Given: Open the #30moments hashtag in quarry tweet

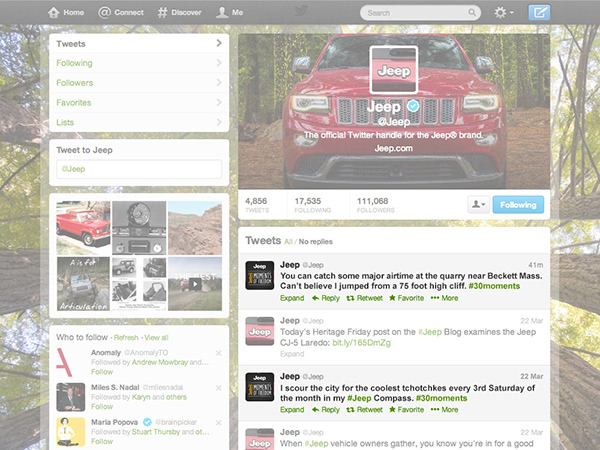Looking at the screenshot, I should pos(494,286).
